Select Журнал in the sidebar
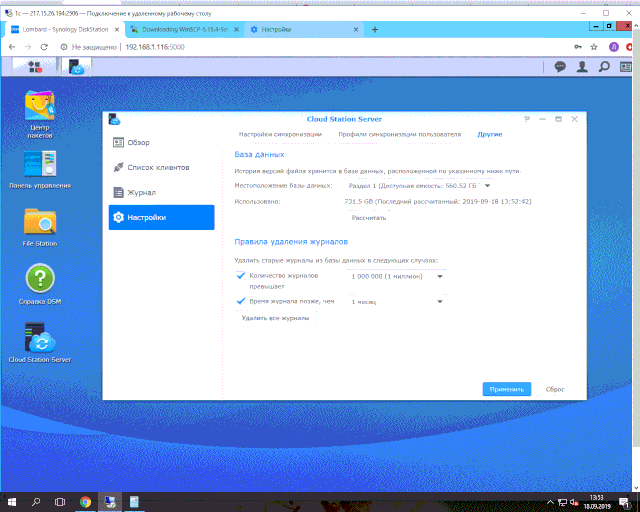640x512 pixels. click(161, 192)
